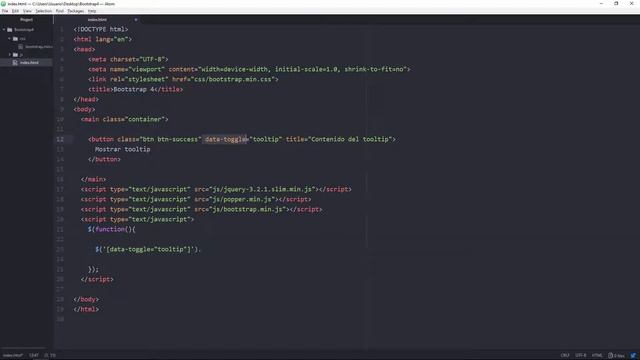
Task: Open the Help menu
Action: tap(92, 11)
